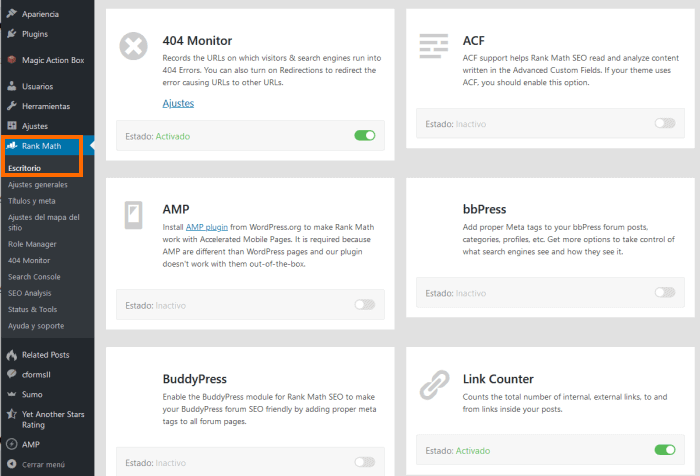
Task: Disable the 404 Monitor module toggle
Action: [x=365, y=135]
